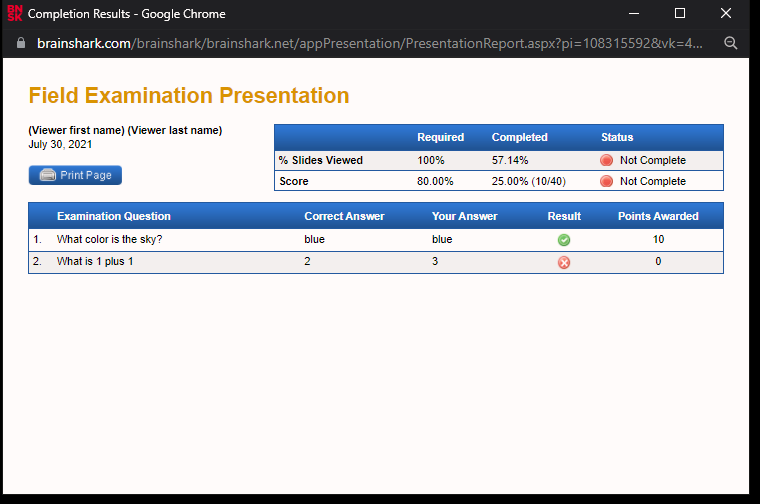
Task: Click the Examination Question column header
Action: point(114,216)
